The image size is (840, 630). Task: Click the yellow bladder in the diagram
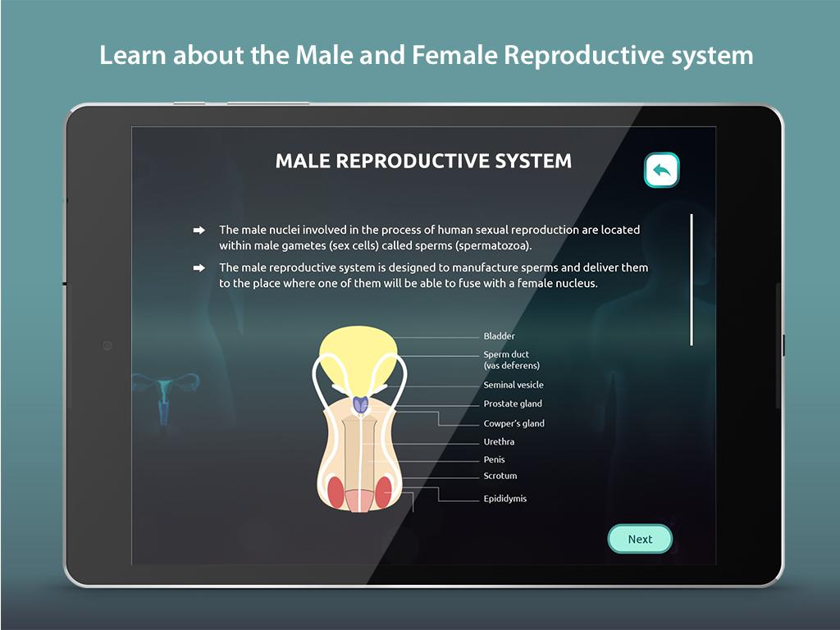(358, 354)
